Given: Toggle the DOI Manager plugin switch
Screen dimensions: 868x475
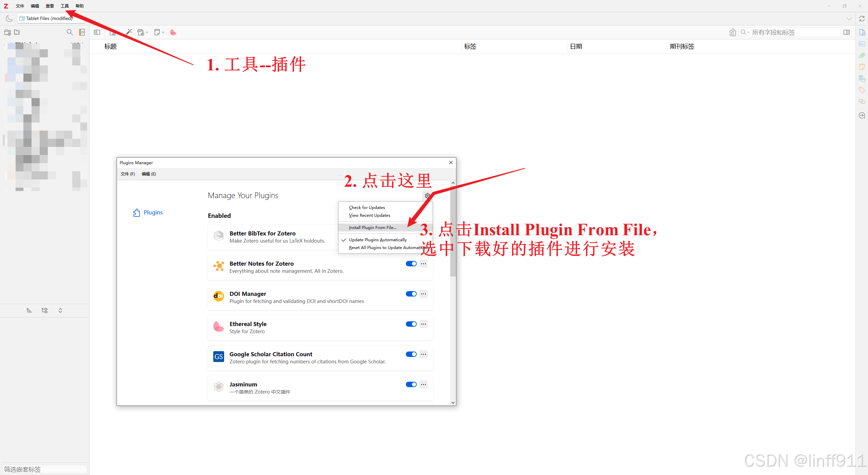Looking at the screenshot, I should point(411,294).
